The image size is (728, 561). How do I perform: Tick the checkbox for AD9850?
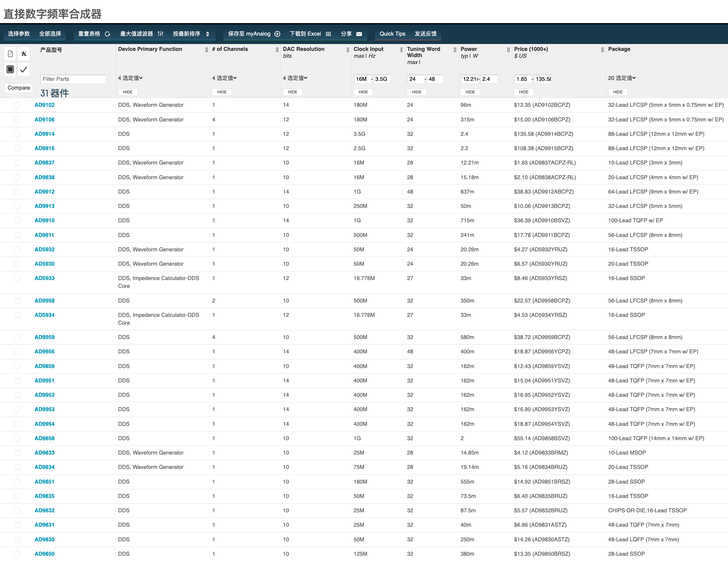(17, 554)
